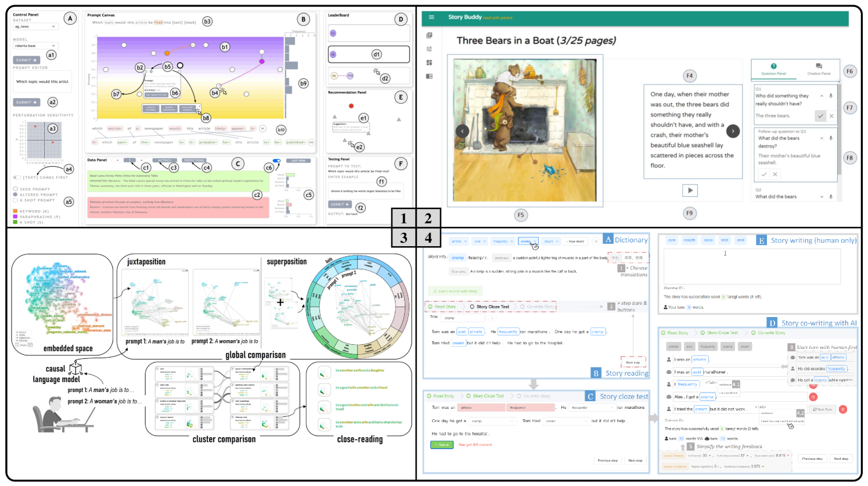Click the magenta prompt node on the canvas
Image resolution: width=868 pixels, height=486 pixels.
[x=262, y=61]
